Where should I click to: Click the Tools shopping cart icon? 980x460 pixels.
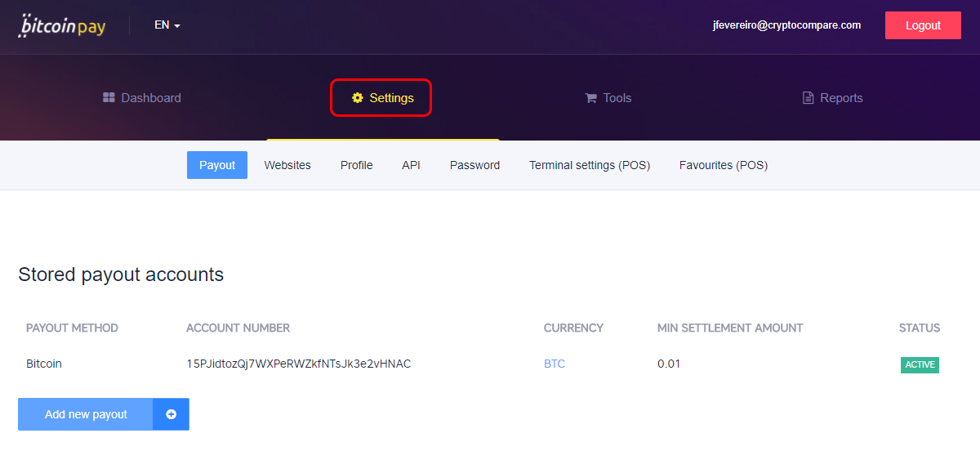pyautogui.click(x=590, y=98)
